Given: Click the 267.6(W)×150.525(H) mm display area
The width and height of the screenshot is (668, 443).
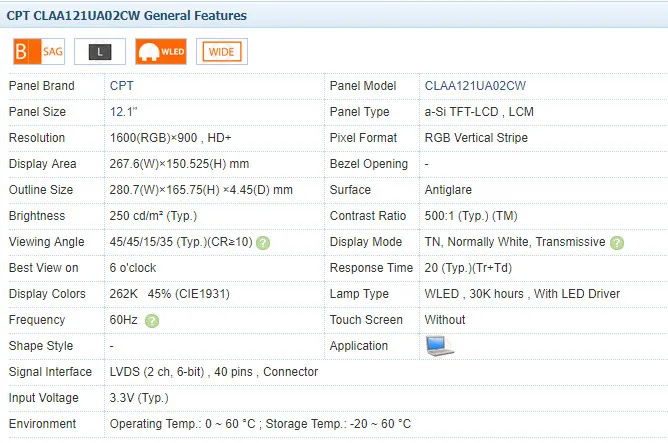Looking at the screenshot, I should pyautogui.click(x=179, y=164).
